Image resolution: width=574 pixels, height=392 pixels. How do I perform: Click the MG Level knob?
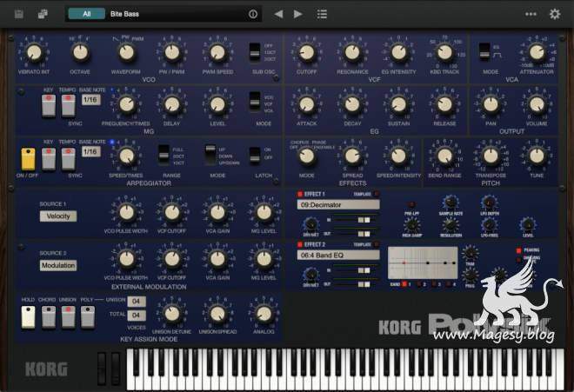[x=217, y=104]
